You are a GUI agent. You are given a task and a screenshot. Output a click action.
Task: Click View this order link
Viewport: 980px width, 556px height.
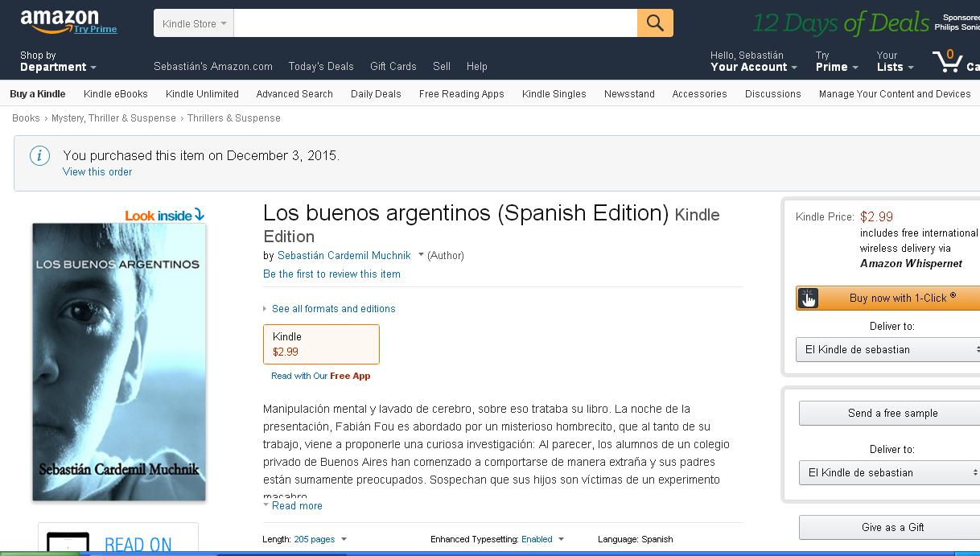click(x=97, y=171)
